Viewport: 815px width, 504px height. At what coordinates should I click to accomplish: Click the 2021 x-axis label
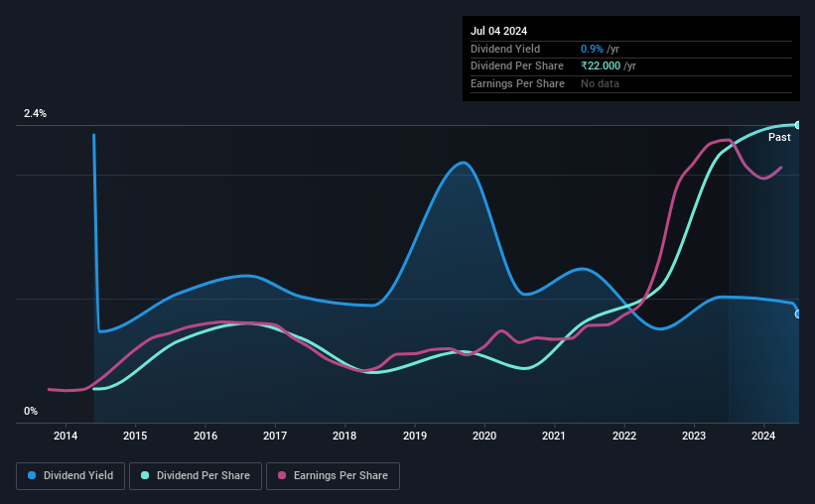(x=554, y=436)
